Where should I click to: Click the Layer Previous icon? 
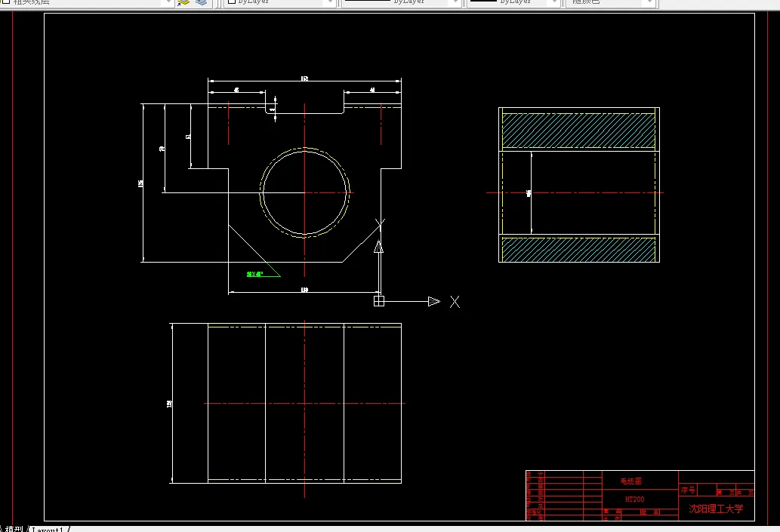click(x=183, y=2)
